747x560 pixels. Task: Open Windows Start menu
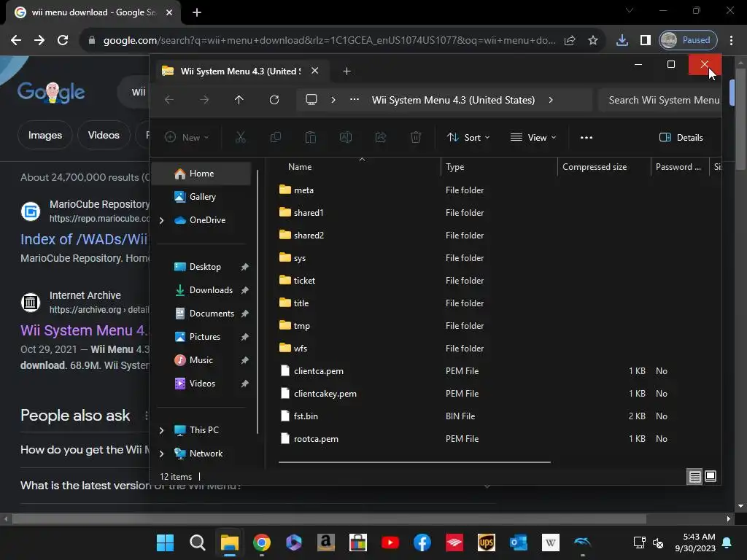click(166, 542)
